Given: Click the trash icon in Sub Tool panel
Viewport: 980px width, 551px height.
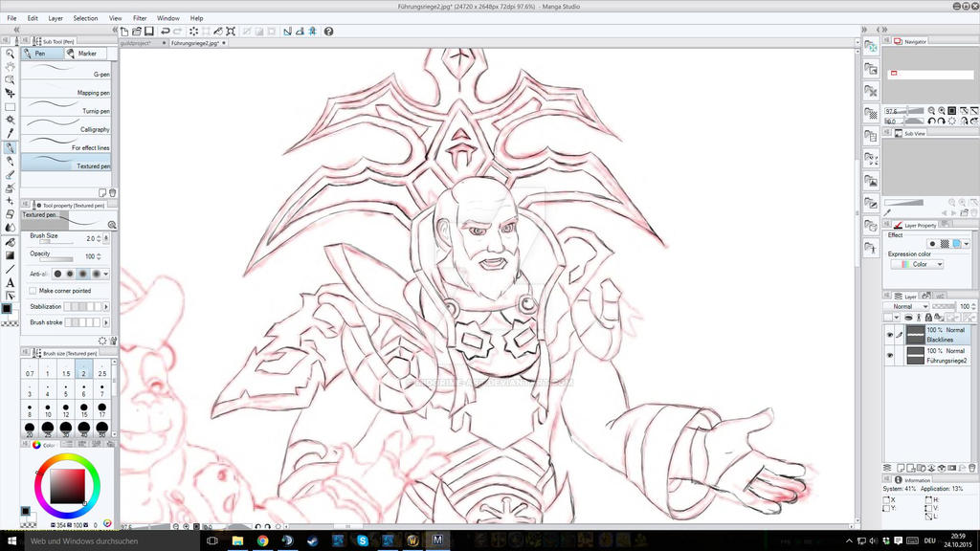Looking at the screenshot, I should pyautogui.click(x=113, y=193).
